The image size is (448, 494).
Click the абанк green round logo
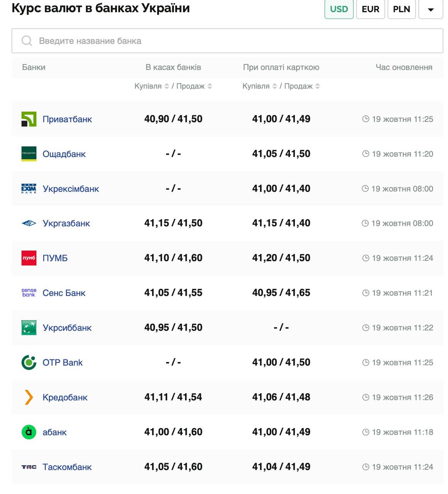[x=29, y=432]
